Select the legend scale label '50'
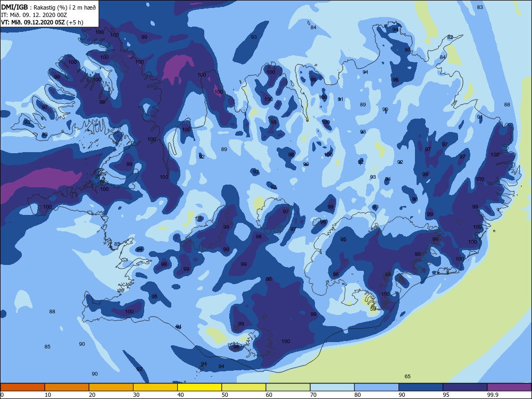The width and height of the screenshot is (532, 399). [225, 395]
